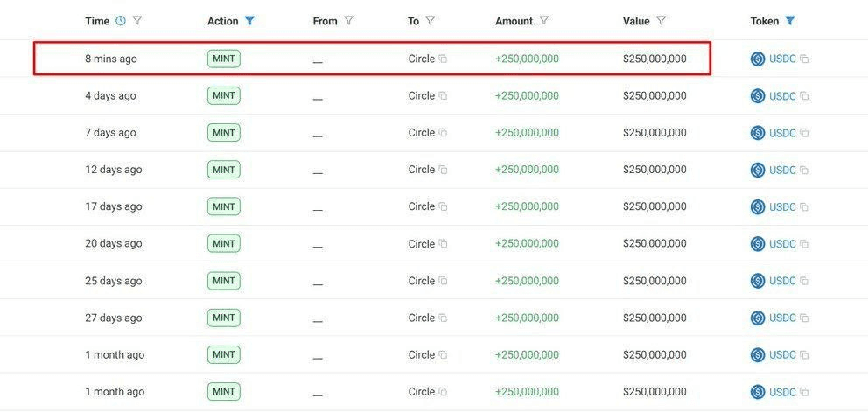
Task: Filter transactions by From address
Action: [x=349, y=21]
